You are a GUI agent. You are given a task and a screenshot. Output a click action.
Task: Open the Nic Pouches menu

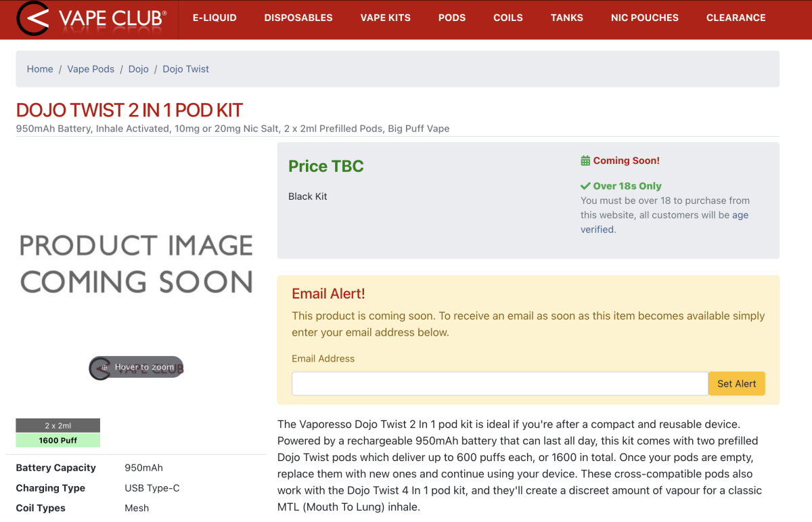tap(645, 18)
